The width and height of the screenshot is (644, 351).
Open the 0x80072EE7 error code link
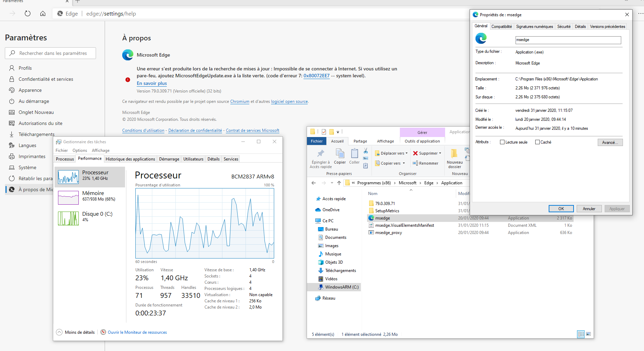(316, 76)
